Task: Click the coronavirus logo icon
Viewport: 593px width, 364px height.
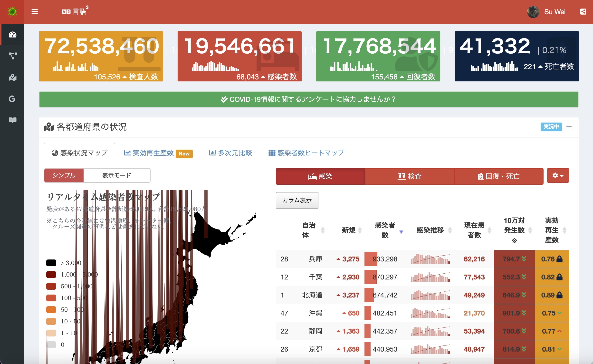Action: coord(12,12)
